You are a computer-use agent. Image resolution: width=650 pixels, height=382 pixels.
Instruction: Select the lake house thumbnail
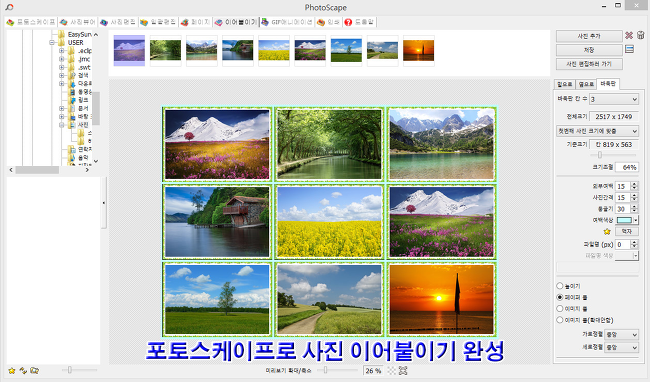[238, 51]
